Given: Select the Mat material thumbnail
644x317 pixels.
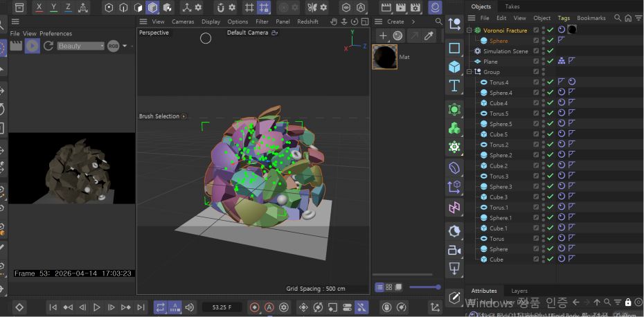Looking at the screenshot, I should click(384, 57).
